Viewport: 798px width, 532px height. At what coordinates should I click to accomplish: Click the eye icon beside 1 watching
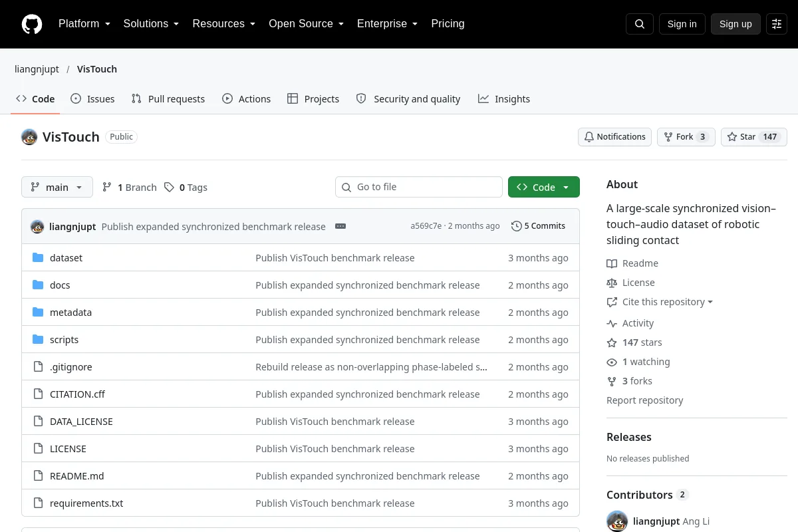coord(612,362)
